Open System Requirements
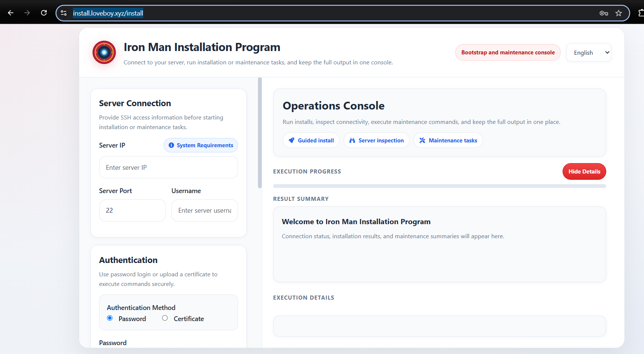This screenshot has height=354, width=644. coord(201,145)
